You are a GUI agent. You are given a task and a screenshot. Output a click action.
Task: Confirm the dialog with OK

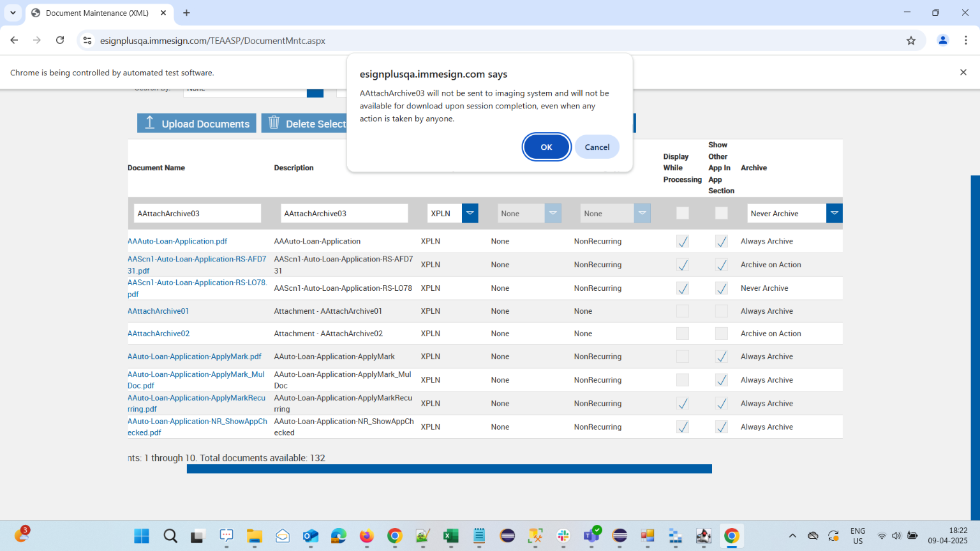pos(547,147)
